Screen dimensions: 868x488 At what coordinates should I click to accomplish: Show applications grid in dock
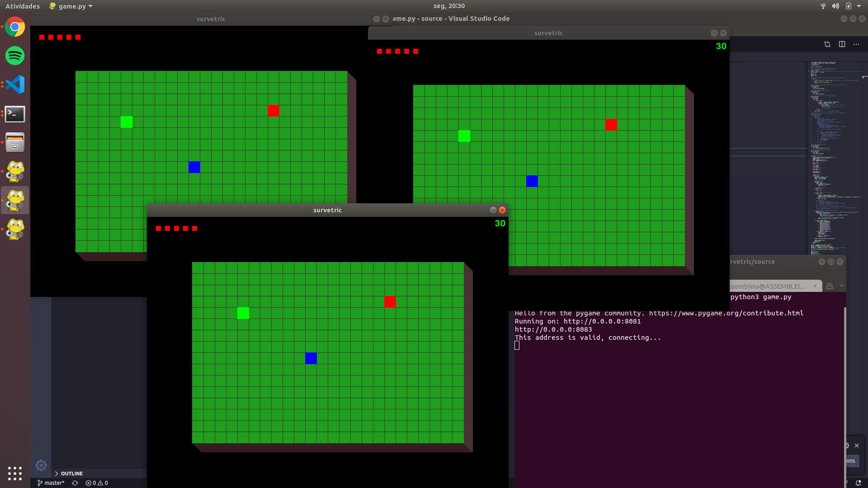coord(15,473)
